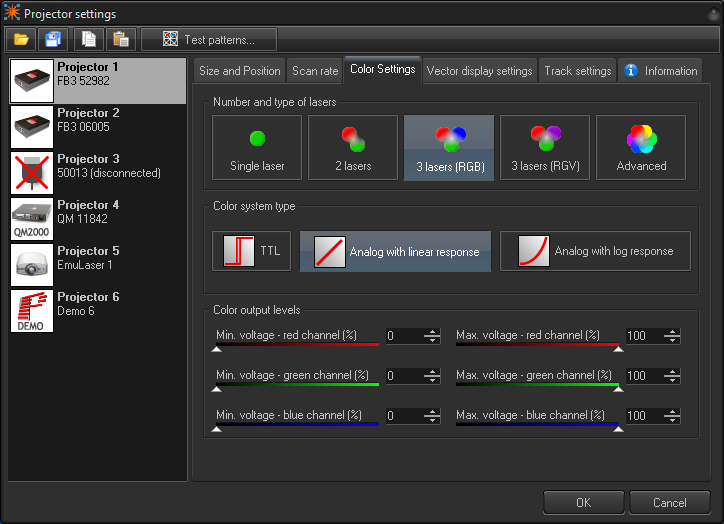Decrease Min. voltage green channel value

tap(432, 380)
